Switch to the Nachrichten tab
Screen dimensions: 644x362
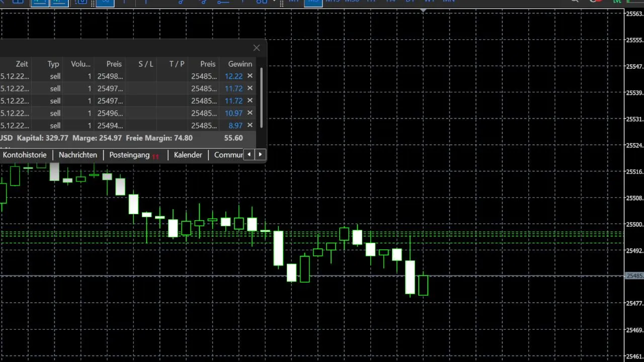coord(78,155)
